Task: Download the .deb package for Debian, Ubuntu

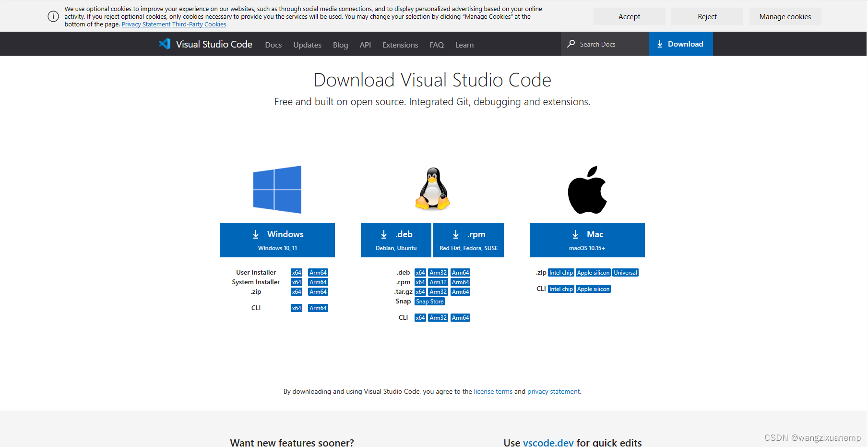Action: 396,240
